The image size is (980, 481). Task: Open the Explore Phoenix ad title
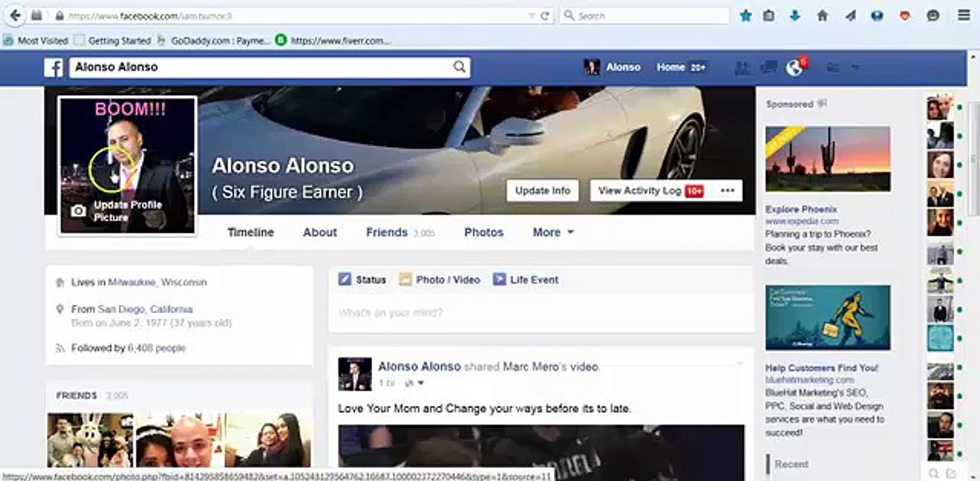(x=801, y=209)
